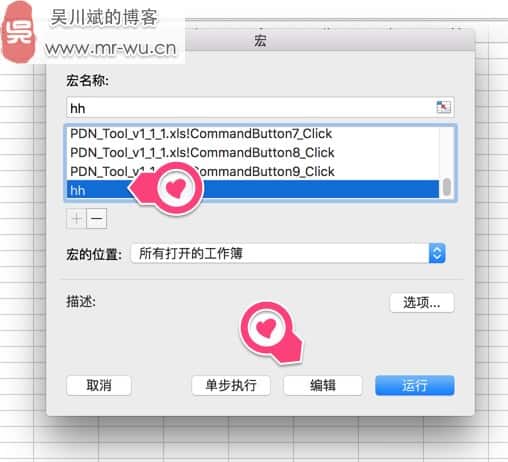This screenshot has height=462, width=508.
Task: Open the 选项... button
Action: pyautogui.click(x=422, y=303)
